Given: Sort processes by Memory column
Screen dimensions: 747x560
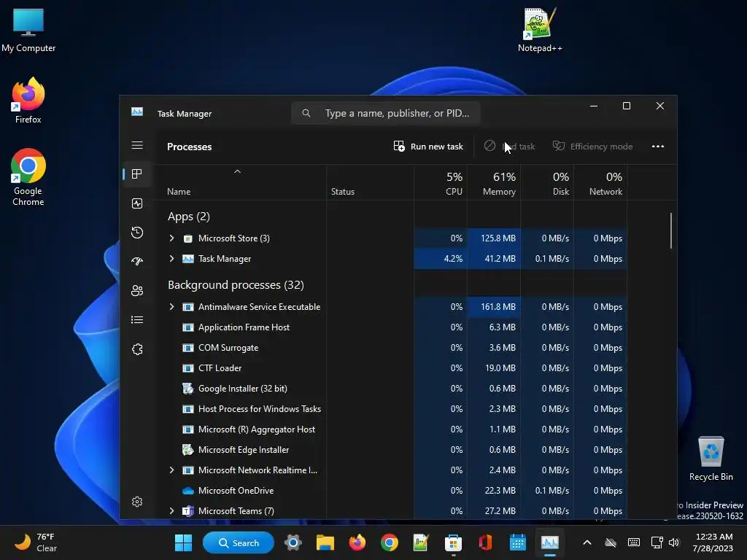Looking at the screenshot, I should pyautogui.click(x=494, y=183).
